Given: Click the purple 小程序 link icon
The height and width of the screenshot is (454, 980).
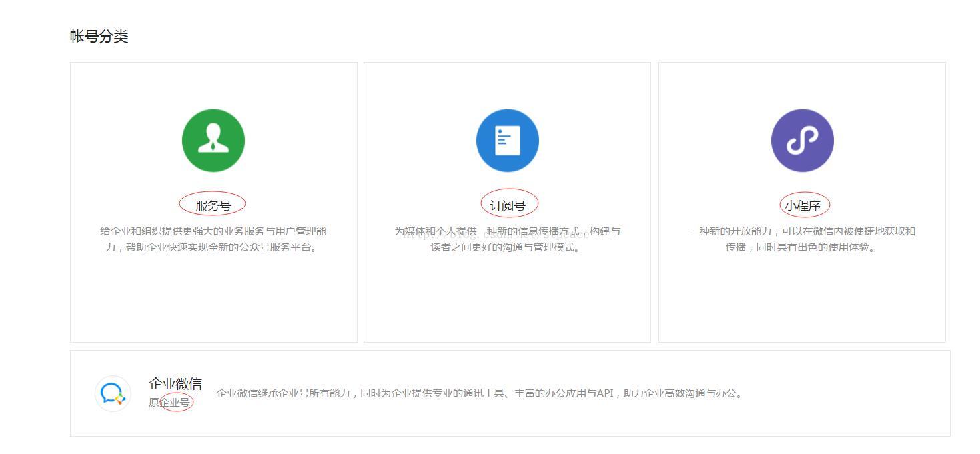Looking at the screenshot, I should [803, 141].
